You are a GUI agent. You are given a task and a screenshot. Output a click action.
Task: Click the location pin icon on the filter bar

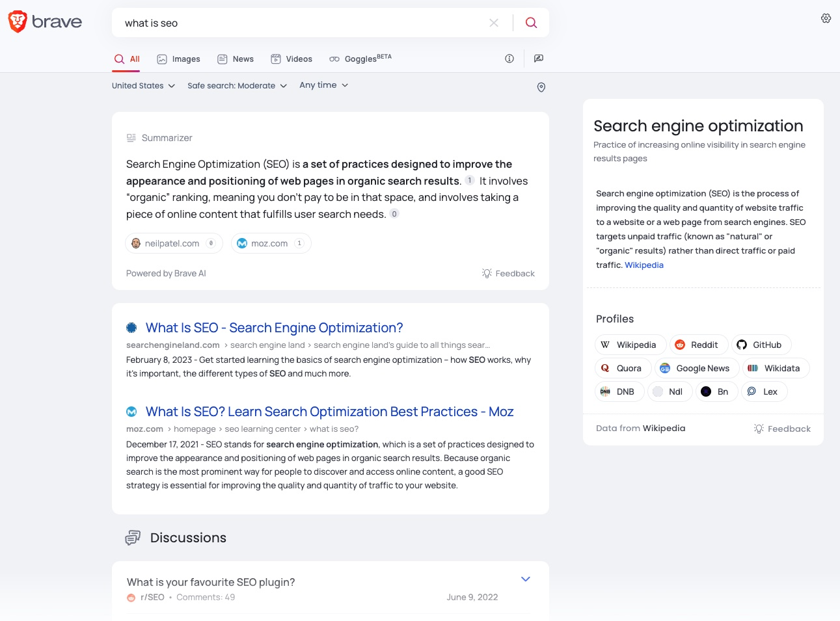pyautogui.click(x=541, y=87)
